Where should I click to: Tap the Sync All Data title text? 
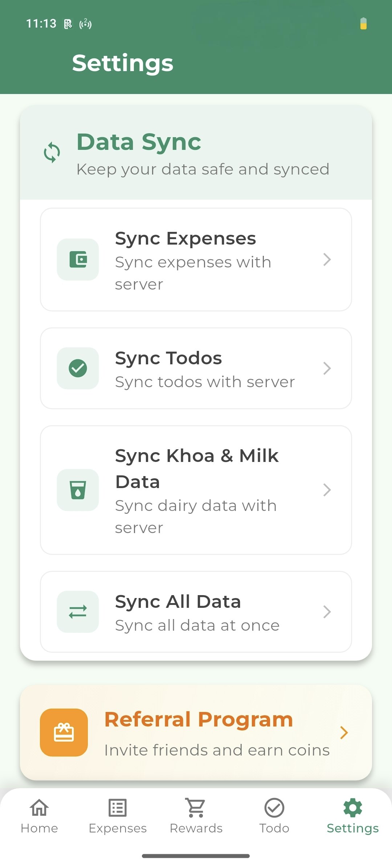[178, 602]
